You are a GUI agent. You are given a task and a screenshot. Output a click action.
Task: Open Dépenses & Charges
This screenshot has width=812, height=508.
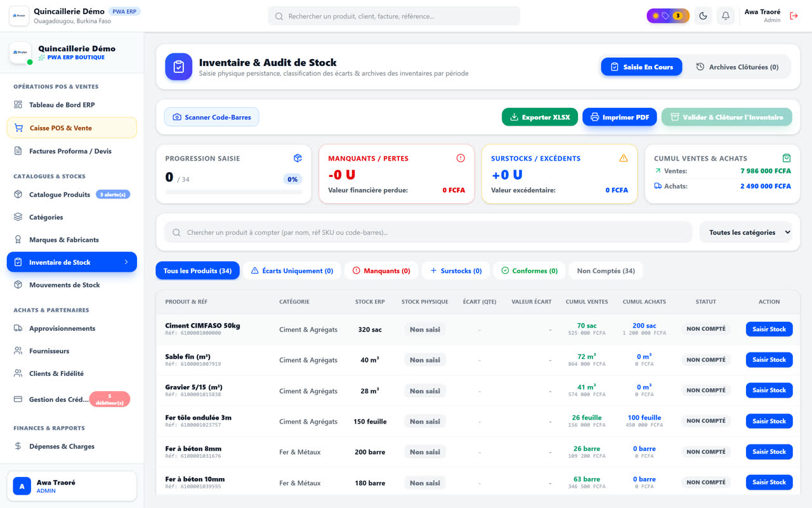pos(72,446)
